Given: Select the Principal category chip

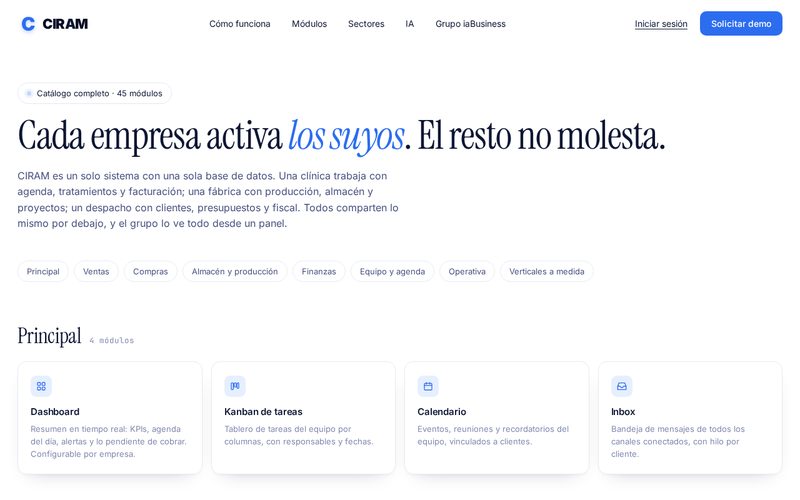Looking at the screenshot, I should pos(43,271).
